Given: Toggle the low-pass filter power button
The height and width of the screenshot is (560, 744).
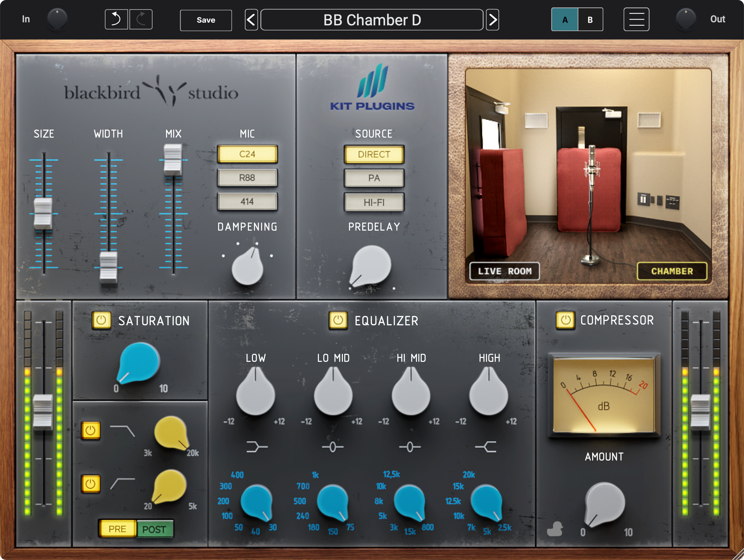Looking at the screenshot, I should pos(90,430).
